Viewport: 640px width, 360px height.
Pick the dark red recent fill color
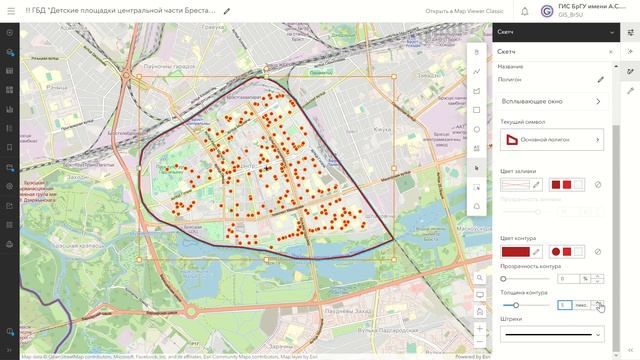556,185
